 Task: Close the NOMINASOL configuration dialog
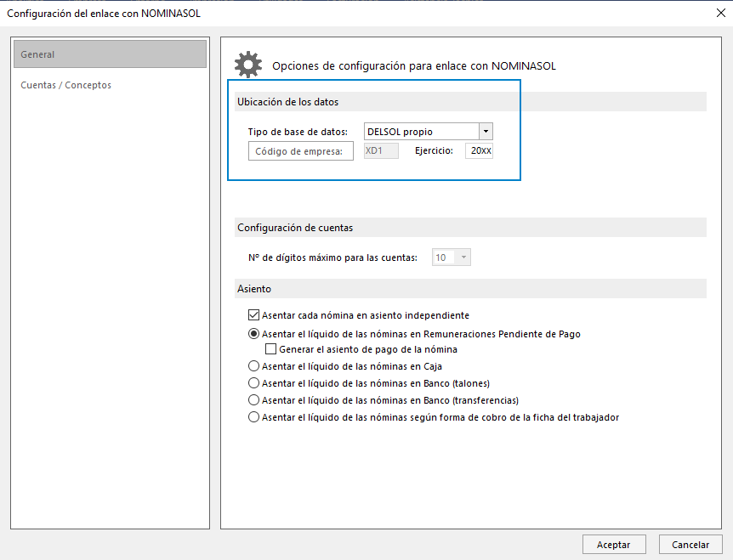pos(721,13)
